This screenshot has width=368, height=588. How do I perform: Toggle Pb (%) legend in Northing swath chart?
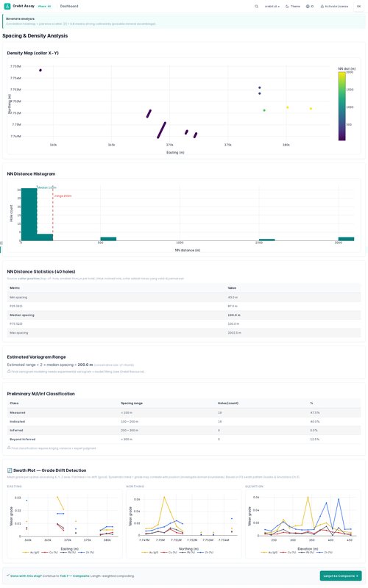click(187, 553)
